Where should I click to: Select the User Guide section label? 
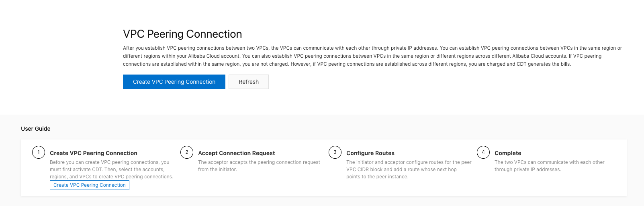[36, 129]
